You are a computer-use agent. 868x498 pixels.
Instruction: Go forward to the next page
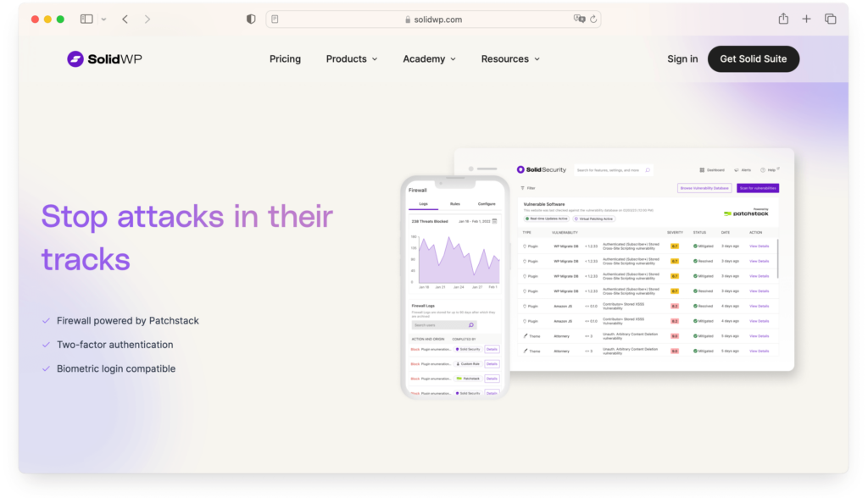147,19
